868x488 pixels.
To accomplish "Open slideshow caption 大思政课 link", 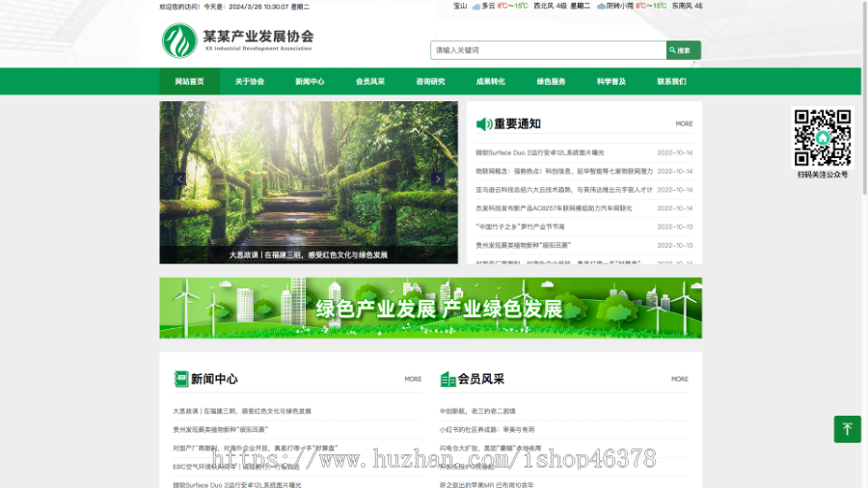I will coord(309,255).
